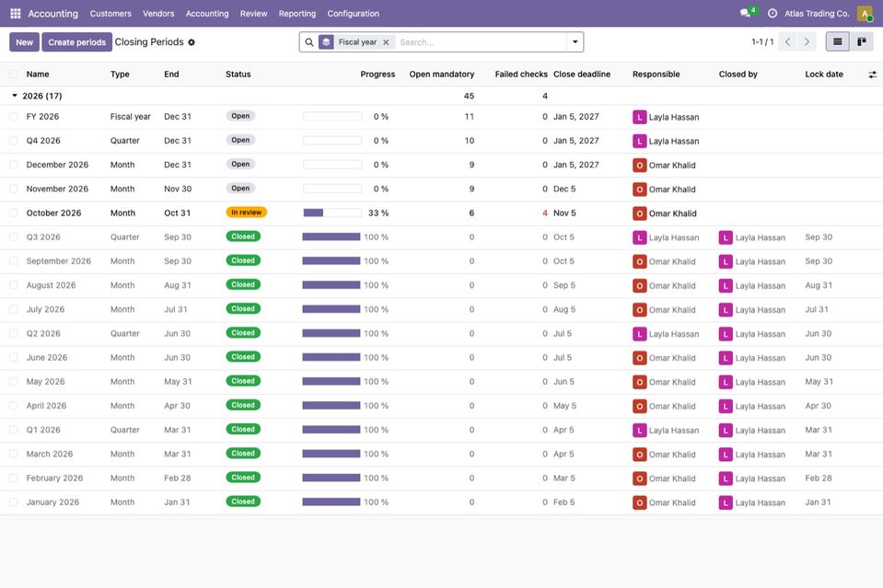Open the search options dropdown arrow
883x588 pixels.
coord(575,41)
